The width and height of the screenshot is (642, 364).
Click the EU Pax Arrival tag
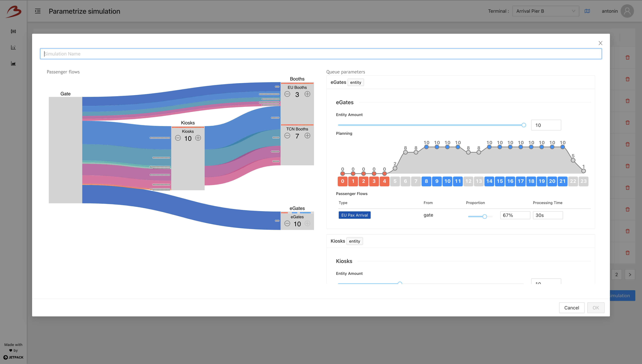tap(354, 215)
